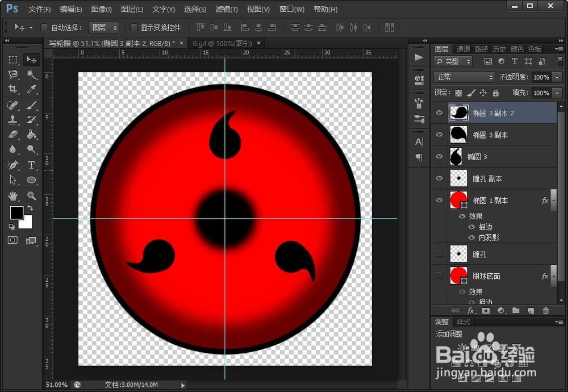Toggle 内阴影 effect visibility
568x392 pixels.
click(x=471, y=237)
